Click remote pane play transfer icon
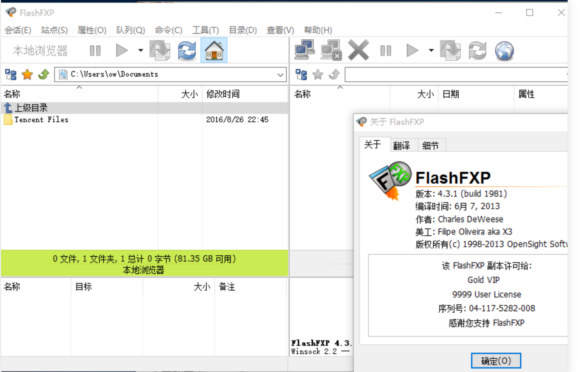588x372 pixels. click(412, 50)
